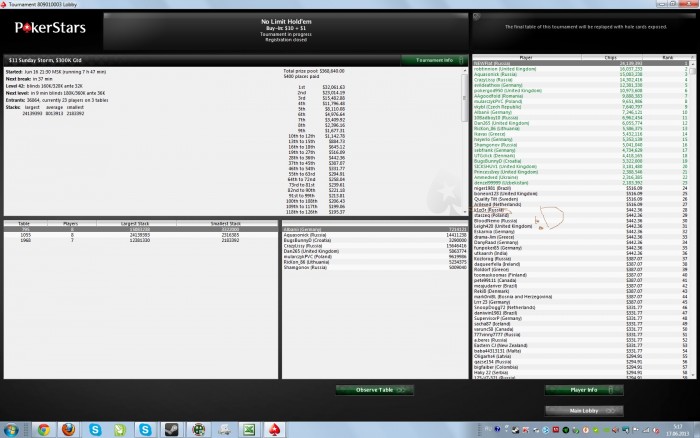Select bigfaiber (Colombia) in standings

(x=581, y=367)
